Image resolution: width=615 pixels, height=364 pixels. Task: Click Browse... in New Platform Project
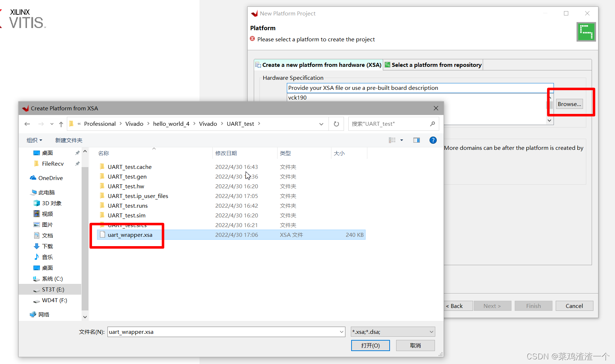(569, 104)
